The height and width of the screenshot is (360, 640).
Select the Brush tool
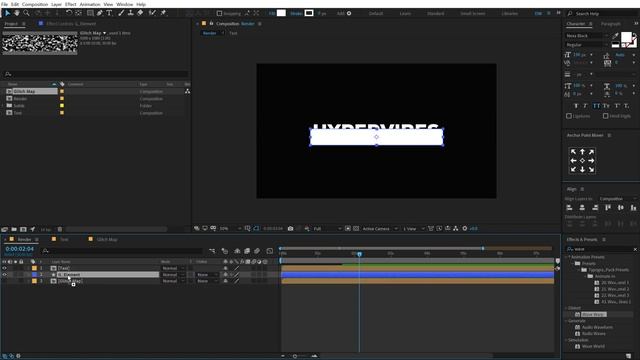coord(121,13)
